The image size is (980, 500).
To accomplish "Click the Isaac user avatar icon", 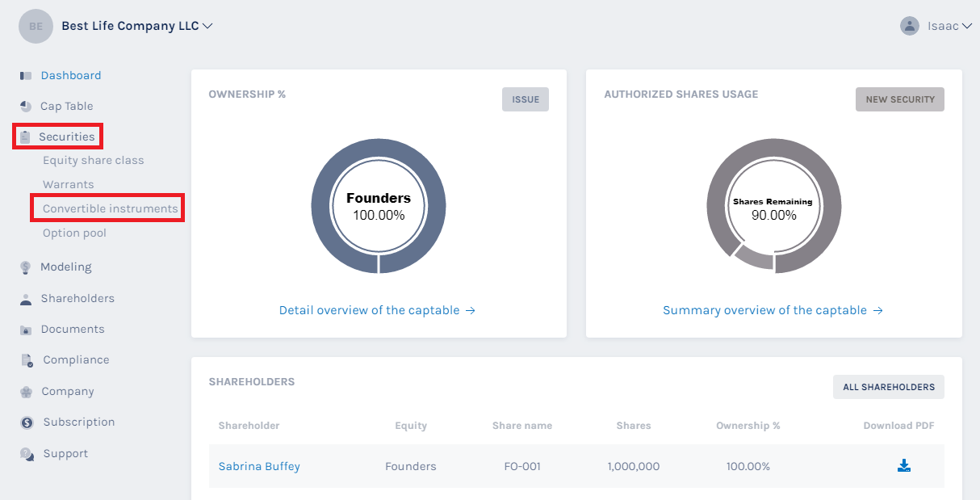I will tap(910, 26).
